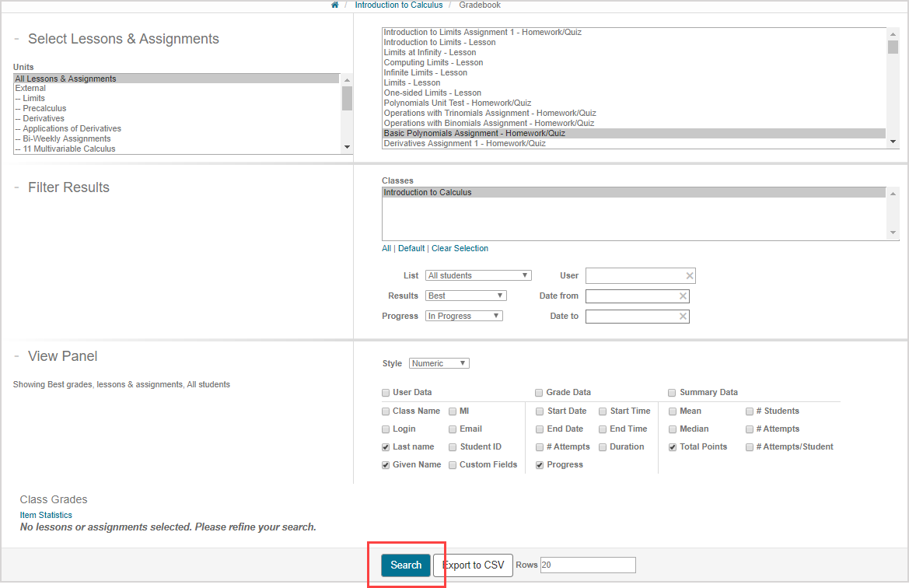This screenshot has width=909, height=588.
Task: Open the List students dropdown
Action: coord(478,275)
